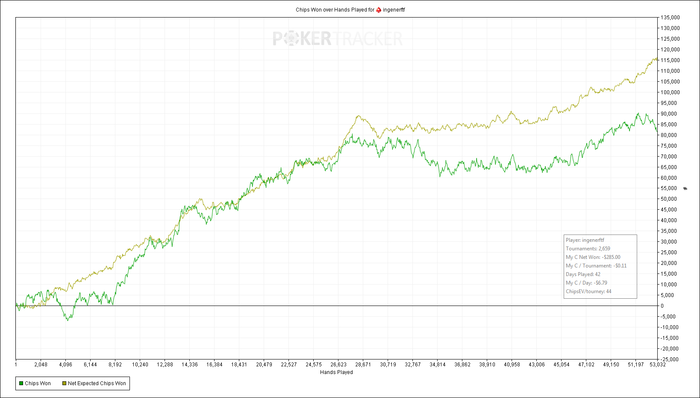Viewport: 700px width, 398px height.
Task: Click the 20,479 x-axis tick label
Action: 264,365
